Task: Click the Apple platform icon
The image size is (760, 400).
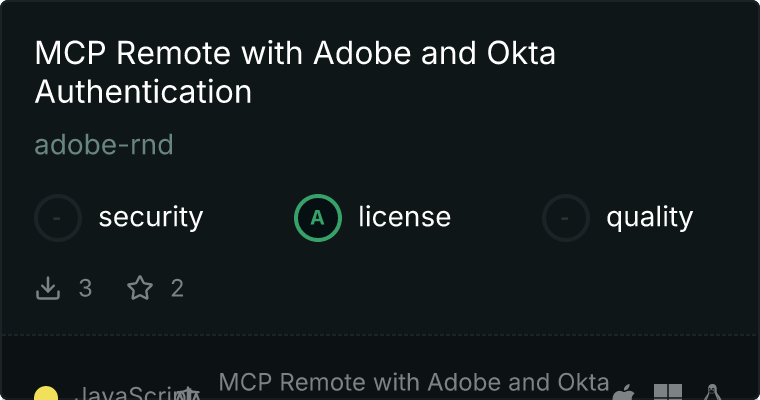Action: (623, 393)
